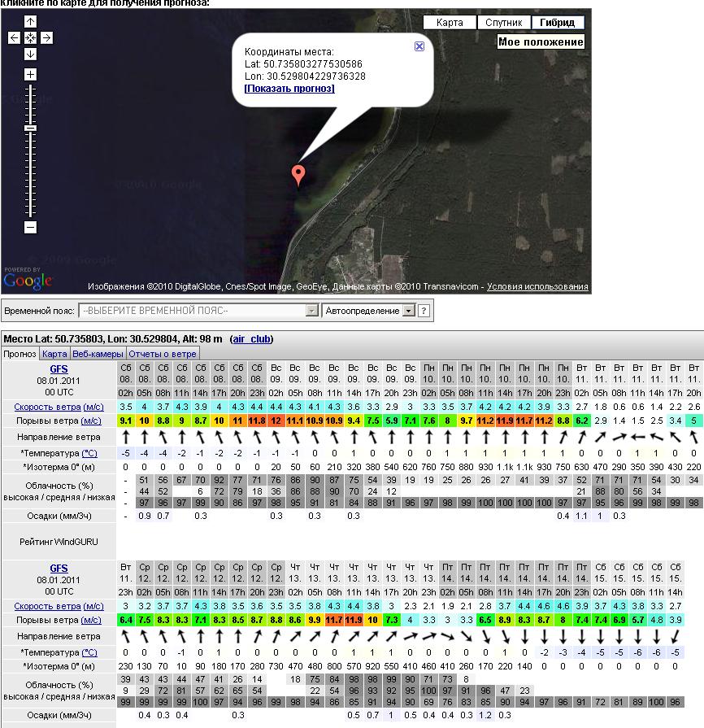Open the Веб-камеры tab

tap(98, 354)
